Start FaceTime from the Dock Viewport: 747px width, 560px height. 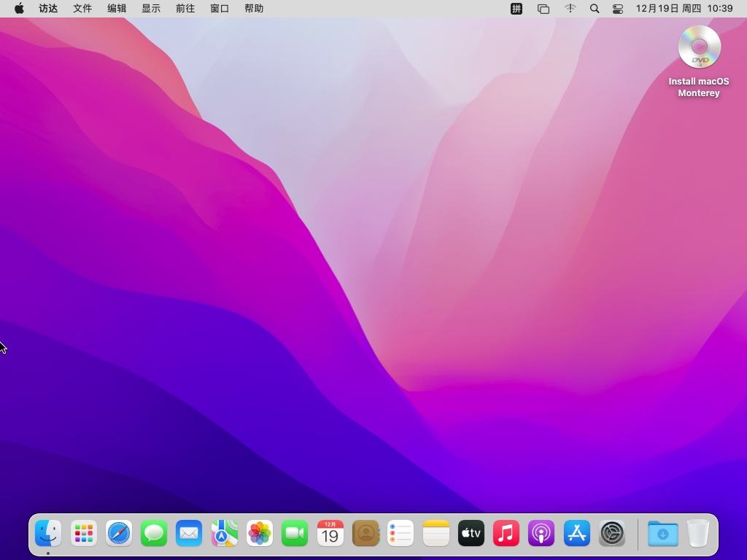295,534
